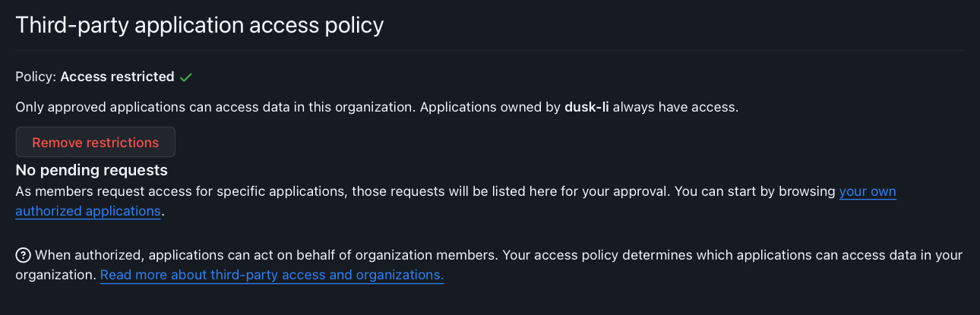Click the Third-party application access policy heading
Image resolution: width=980 pixels, height=315 pixels.
(x=200, y=25)
